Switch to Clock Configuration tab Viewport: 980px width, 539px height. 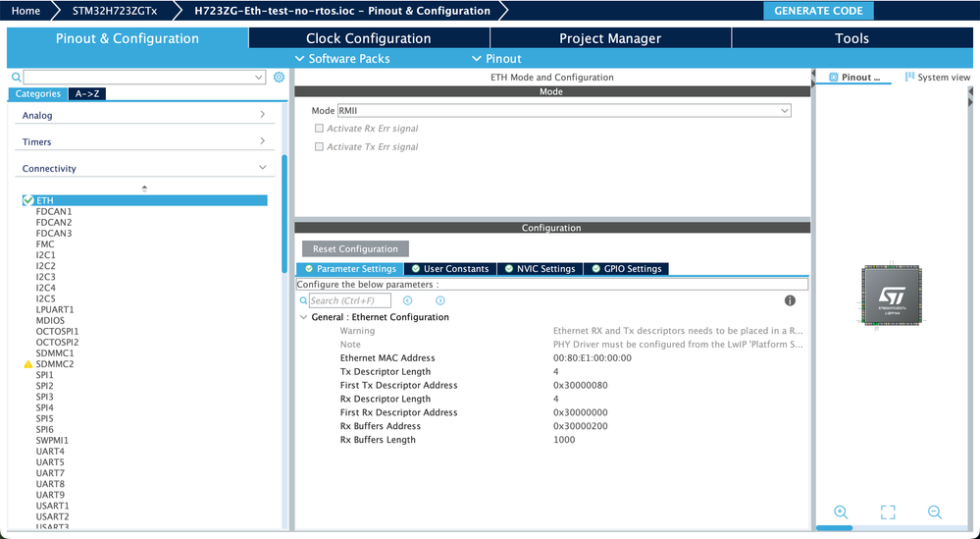tap(369, 38)
